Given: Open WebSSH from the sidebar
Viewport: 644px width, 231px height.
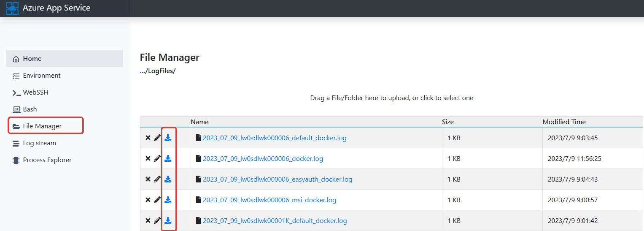Looking at the screenshot, I should 35,92.
